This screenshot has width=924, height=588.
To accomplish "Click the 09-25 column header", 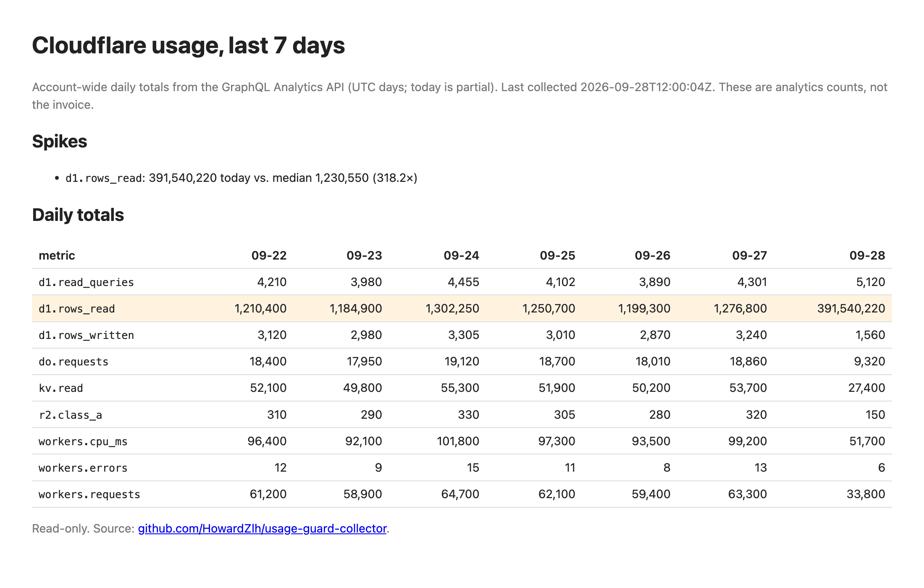I will (x=557, y=255).
